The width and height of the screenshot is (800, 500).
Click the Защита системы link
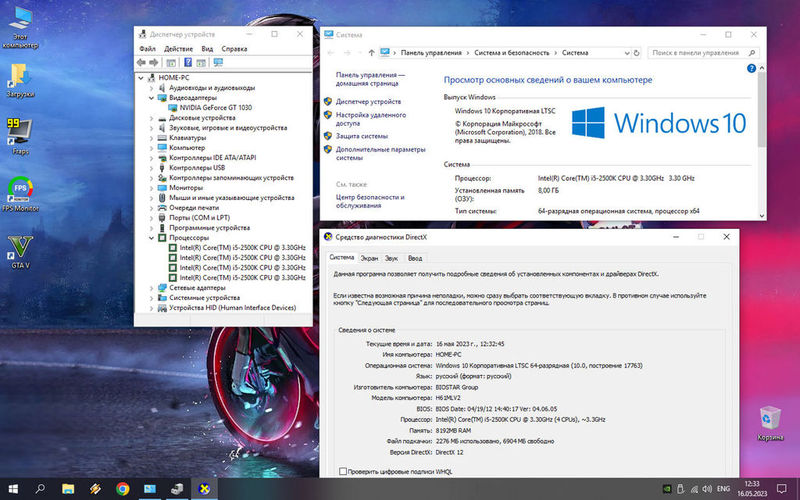pos(362,135)
